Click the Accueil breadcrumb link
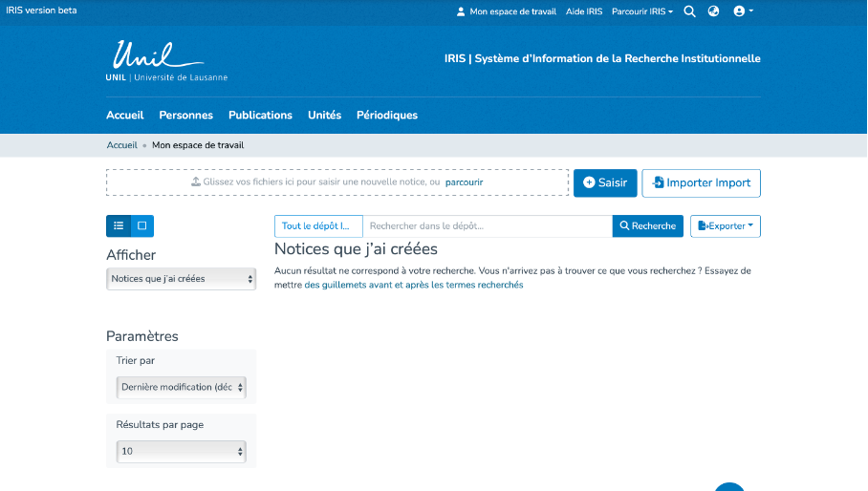Screen dimensions: 868x491 pyautogui.click(x=121, y=145)
